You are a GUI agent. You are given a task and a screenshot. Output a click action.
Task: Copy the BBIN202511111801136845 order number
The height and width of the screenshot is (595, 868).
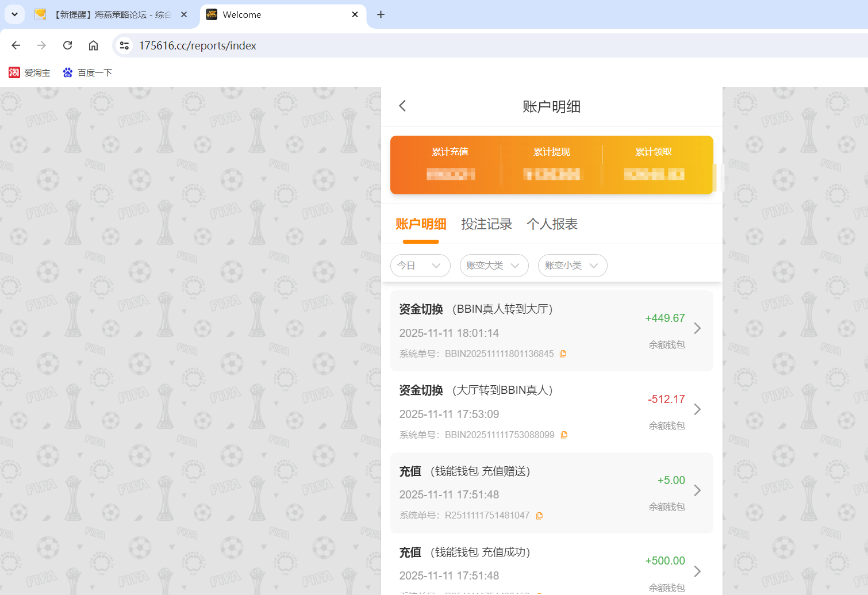coord(563,354)
